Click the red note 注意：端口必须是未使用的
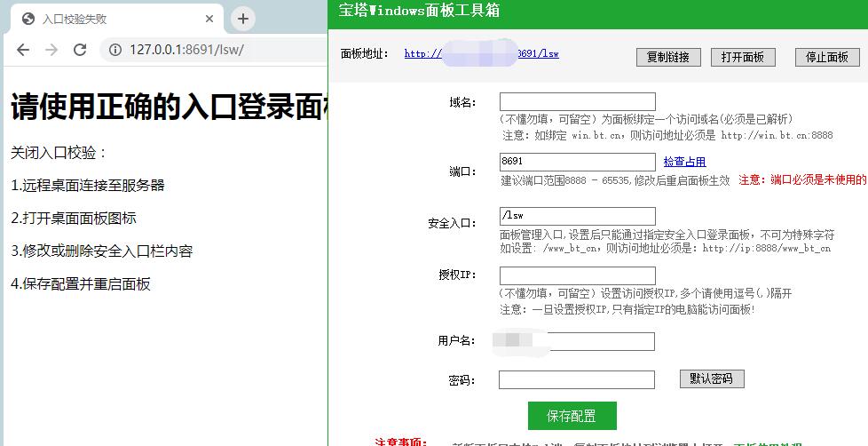The width and height of the screenshot is (868, 446). 802,180
